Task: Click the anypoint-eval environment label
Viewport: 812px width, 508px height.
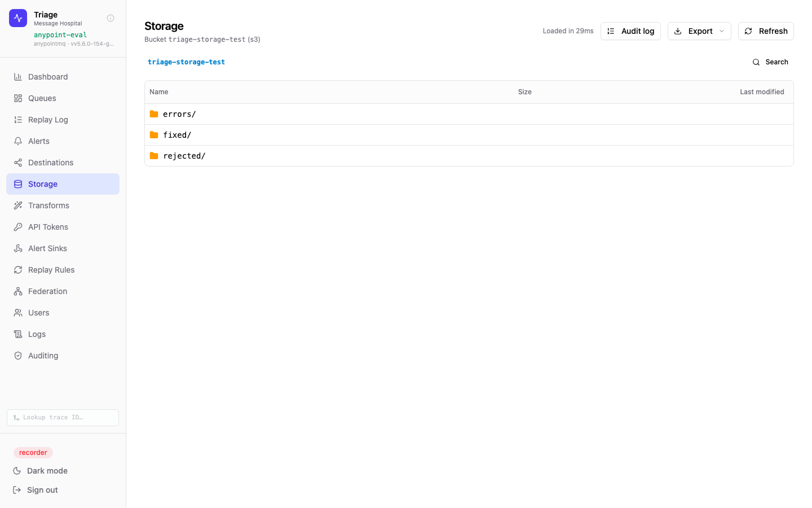Action: (x=60, y=35)
